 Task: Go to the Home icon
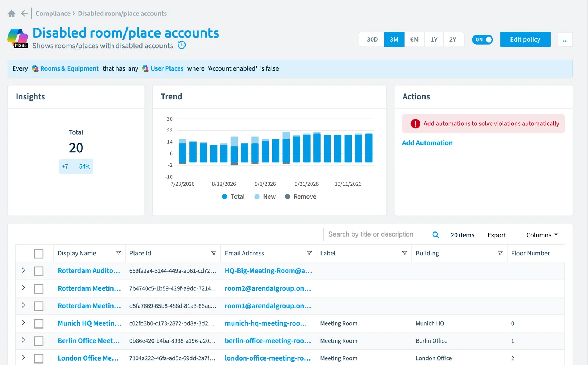tap(12, 14)
